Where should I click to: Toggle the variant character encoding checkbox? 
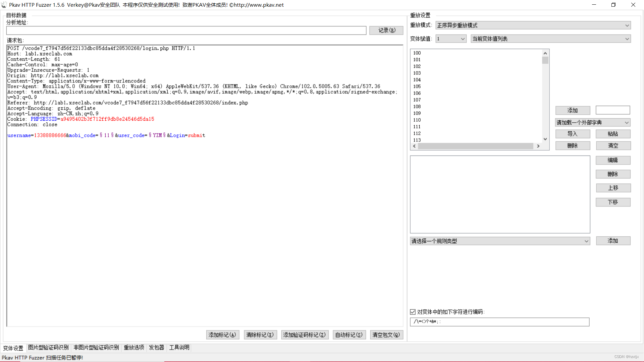coord(413,312)
